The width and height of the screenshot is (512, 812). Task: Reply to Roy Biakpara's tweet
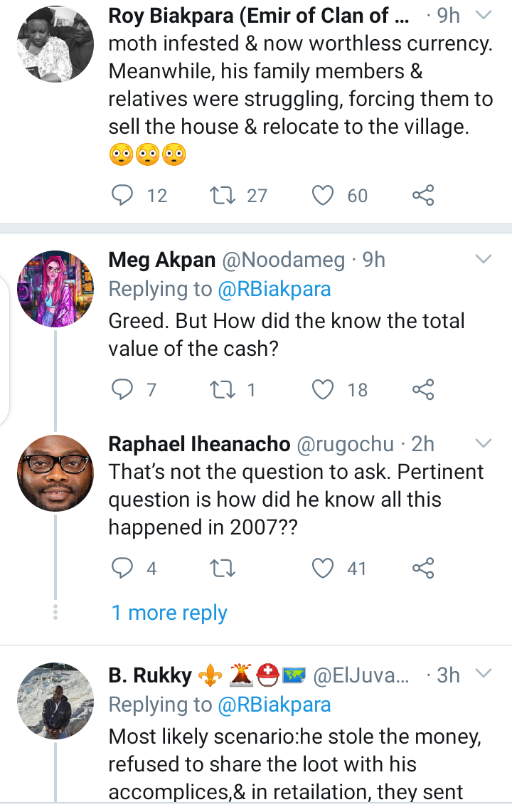(x=124, y=195)
